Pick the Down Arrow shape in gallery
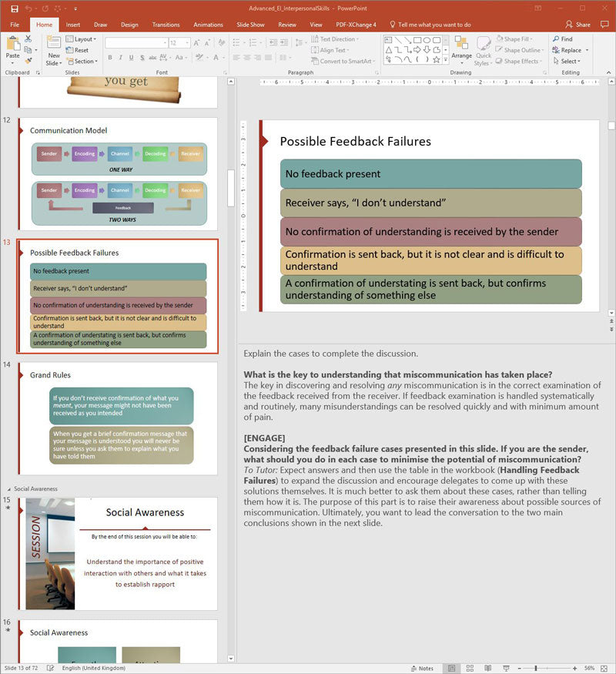 click(427, 50)
